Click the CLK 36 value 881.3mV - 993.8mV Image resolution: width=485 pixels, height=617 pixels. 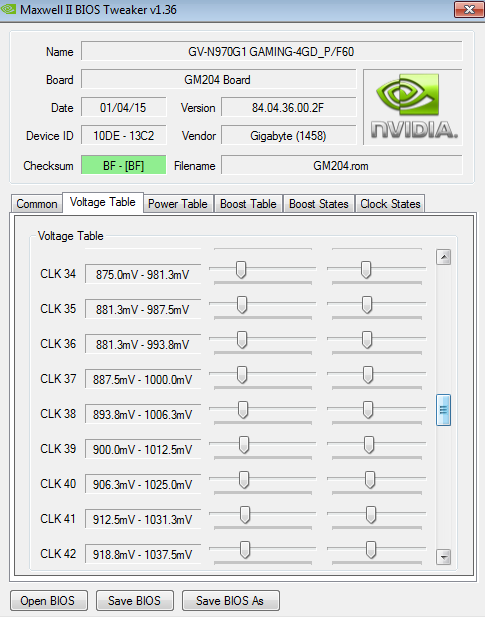click(143, 344)
